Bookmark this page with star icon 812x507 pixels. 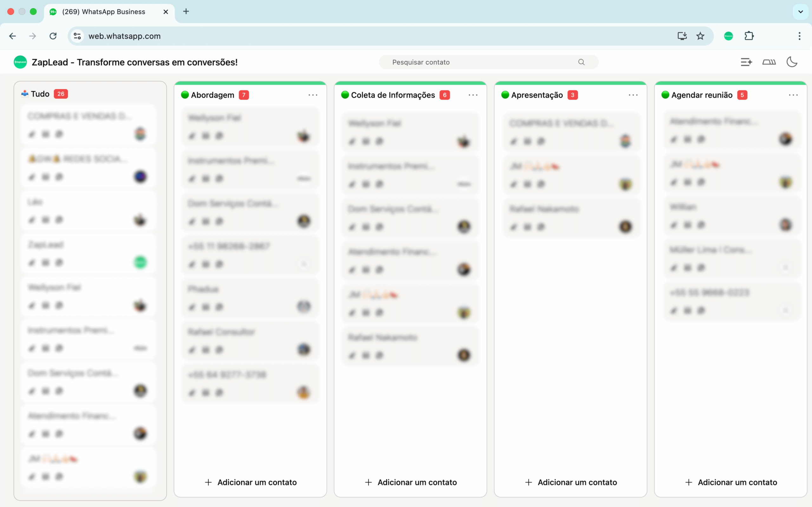(x=700, y=36)
